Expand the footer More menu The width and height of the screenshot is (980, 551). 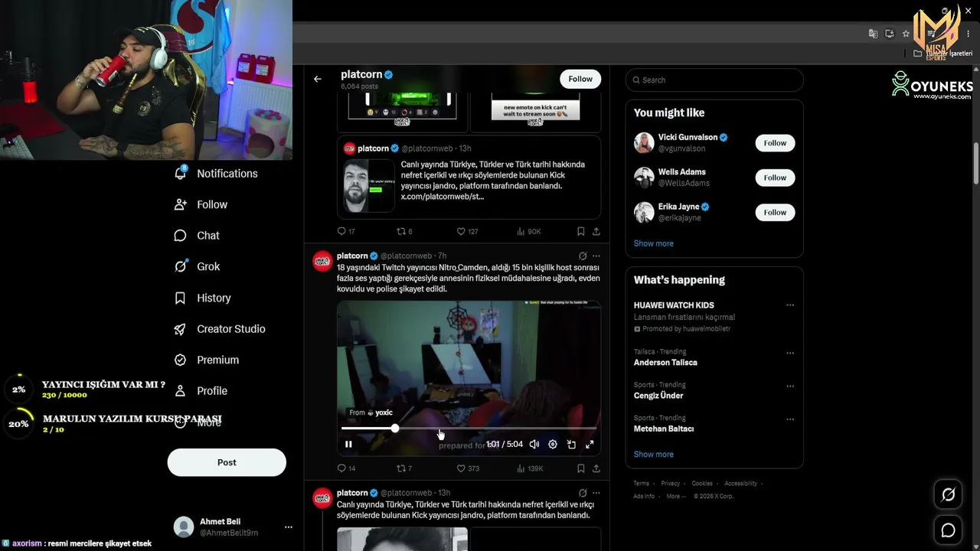[x=675, y=496]
